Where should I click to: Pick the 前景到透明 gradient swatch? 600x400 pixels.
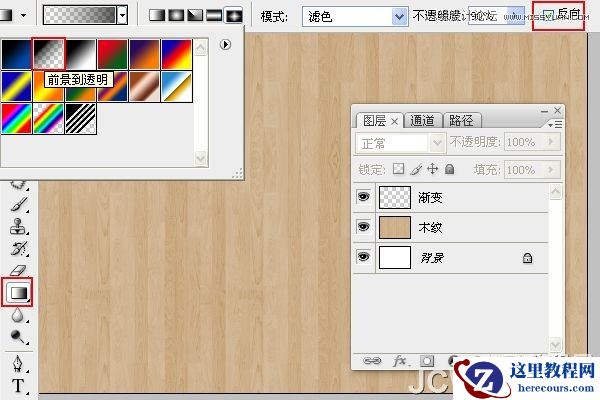point(49,54)
